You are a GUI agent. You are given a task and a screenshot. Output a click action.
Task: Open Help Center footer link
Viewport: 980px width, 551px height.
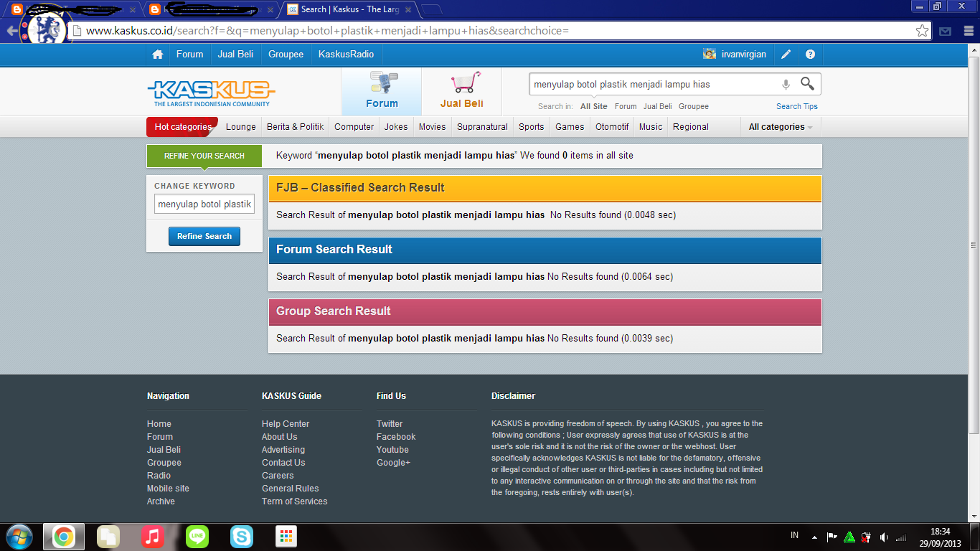point(286,424)
